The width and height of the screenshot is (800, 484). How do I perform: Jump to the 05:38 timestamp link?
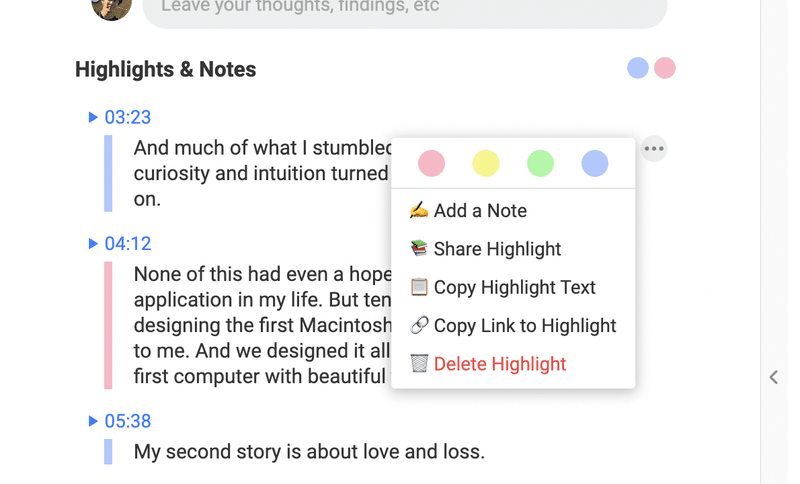(128, 421)
